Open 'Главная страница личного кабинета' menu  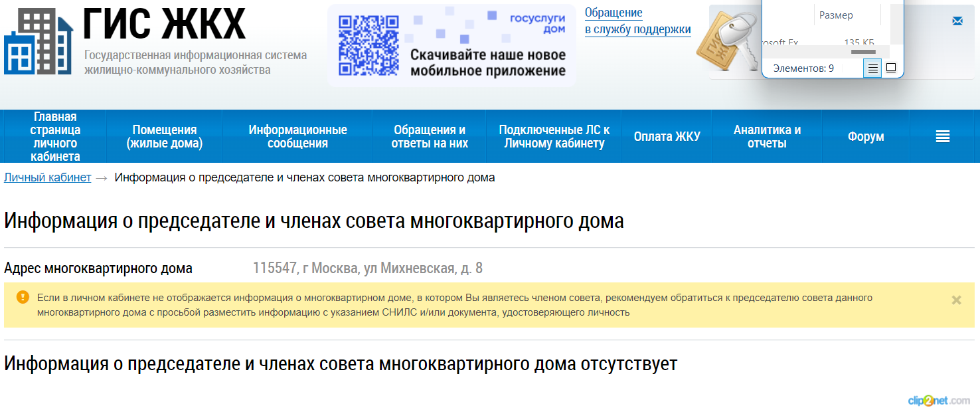[55, 136]
